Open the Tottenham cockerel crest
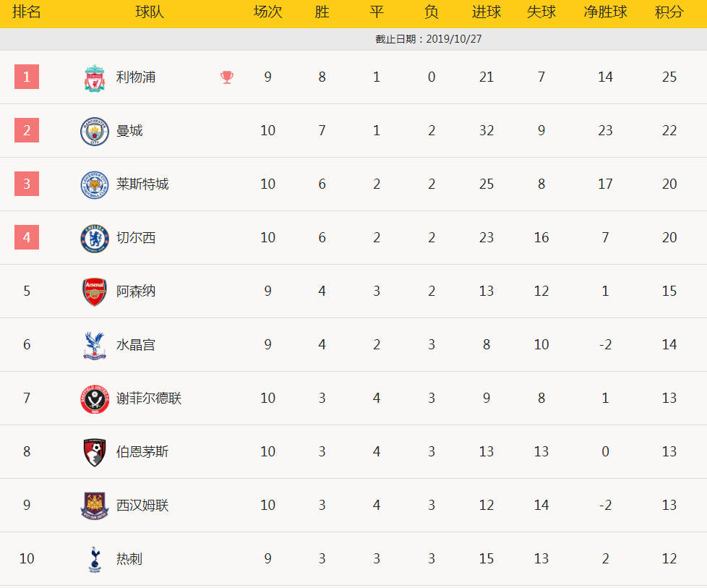The image size is (707, 588). (95, 560)
